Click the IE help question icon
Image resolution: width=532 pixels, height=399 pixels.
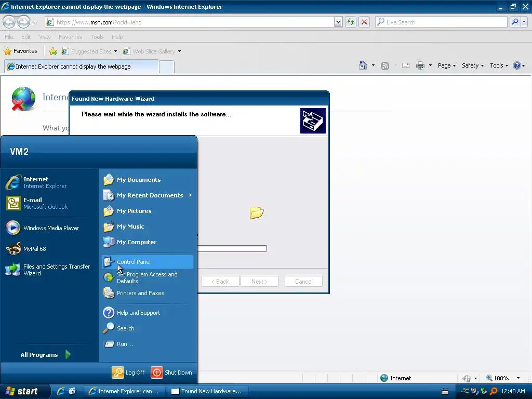coord(517,65)
